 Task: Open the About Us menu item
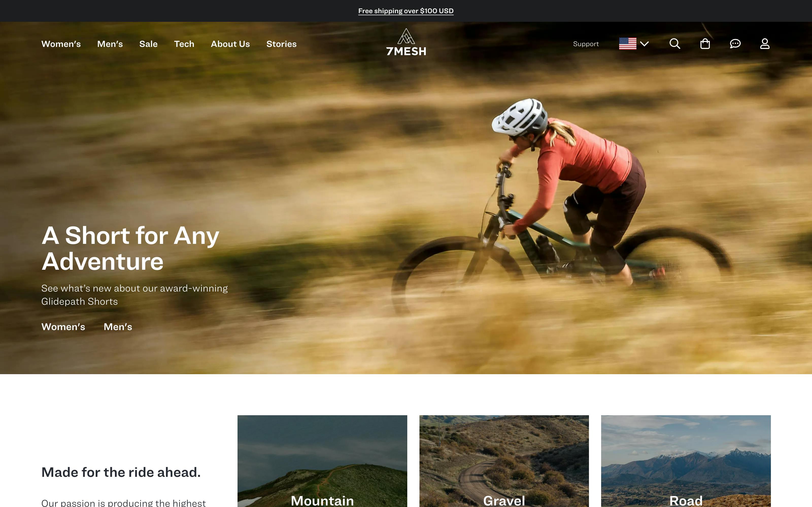(x=230, y=44)
